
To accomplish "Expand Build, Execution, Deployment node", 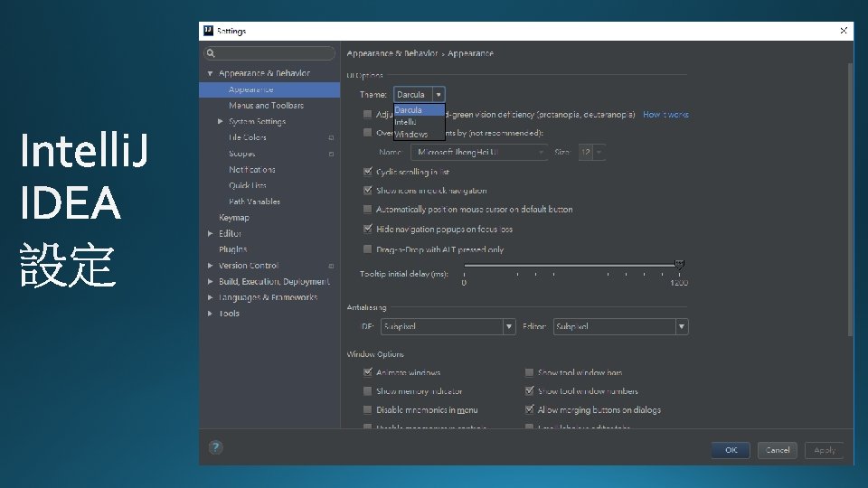I will (x=211, y=282).
